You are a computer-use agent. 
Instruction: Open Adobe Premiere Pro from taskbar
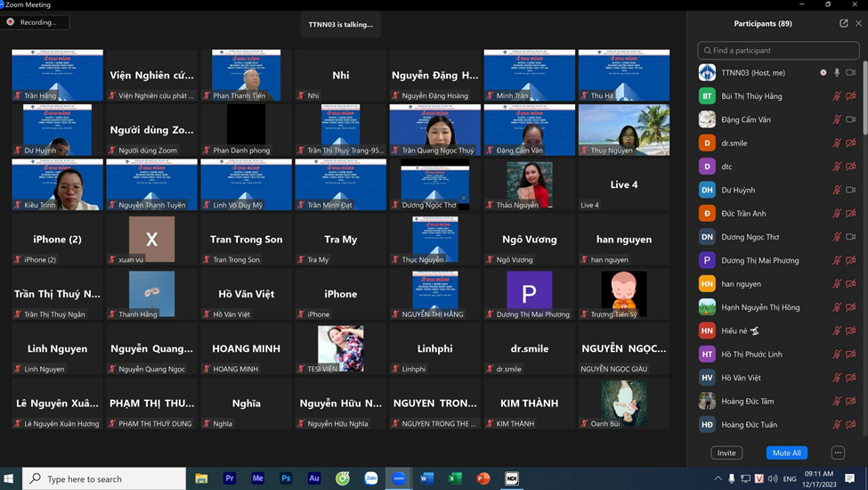pos(230,478)
